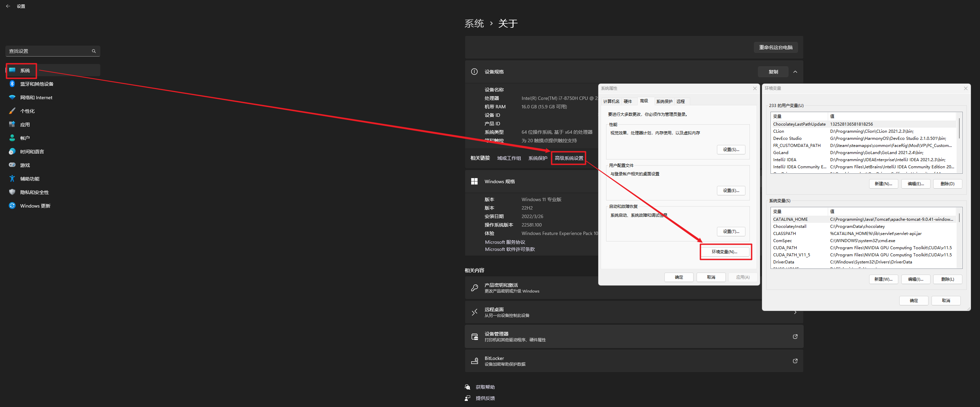Click the back arrow in Settings header
980x407 pixels.
[x=8, y=6]
